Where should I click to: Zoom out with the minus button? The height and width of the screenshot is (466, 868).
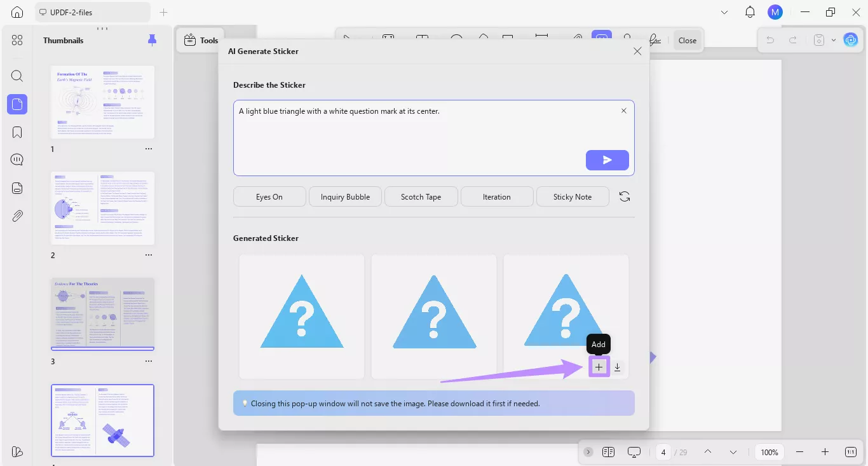(799, 452)
